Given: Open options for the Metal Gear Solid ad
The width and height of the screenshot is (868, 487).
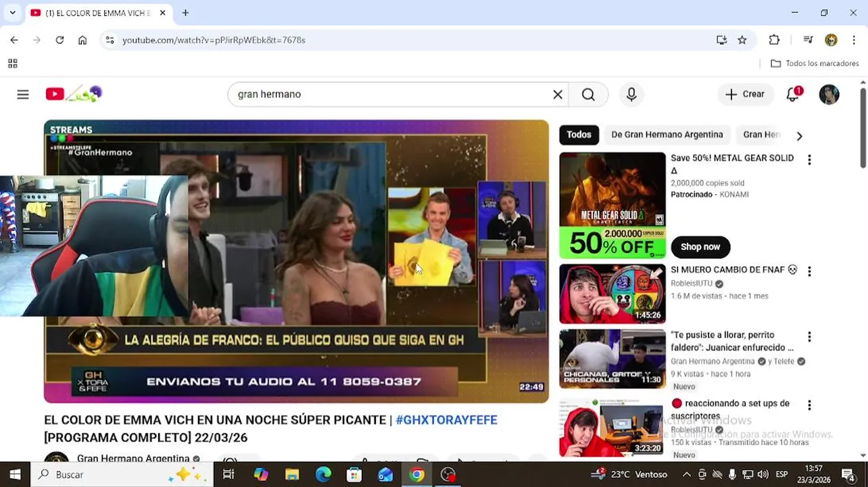Looking at the screenshot, I should pyautogui.click(x=809, y=160).
